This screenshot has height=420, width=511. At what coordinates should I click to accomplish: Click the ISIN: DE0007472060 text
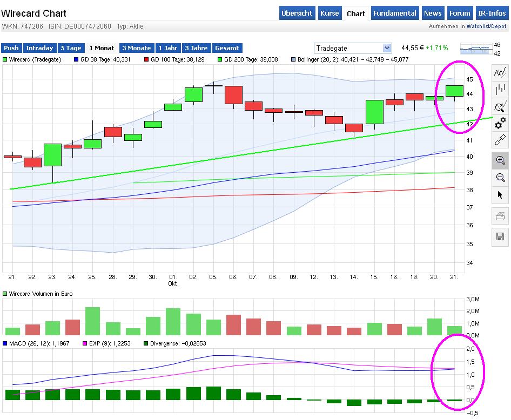point(80,26)
